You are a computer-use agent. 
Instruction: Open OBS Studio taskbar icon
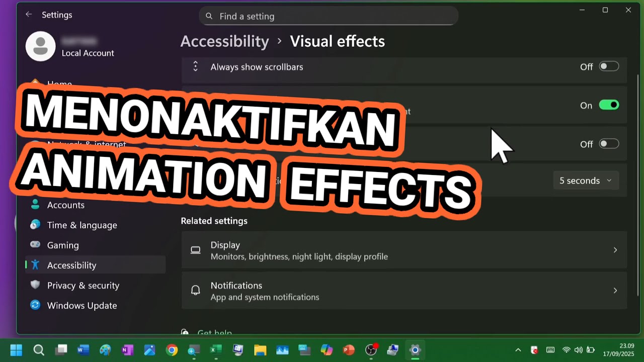click(371, 350)
